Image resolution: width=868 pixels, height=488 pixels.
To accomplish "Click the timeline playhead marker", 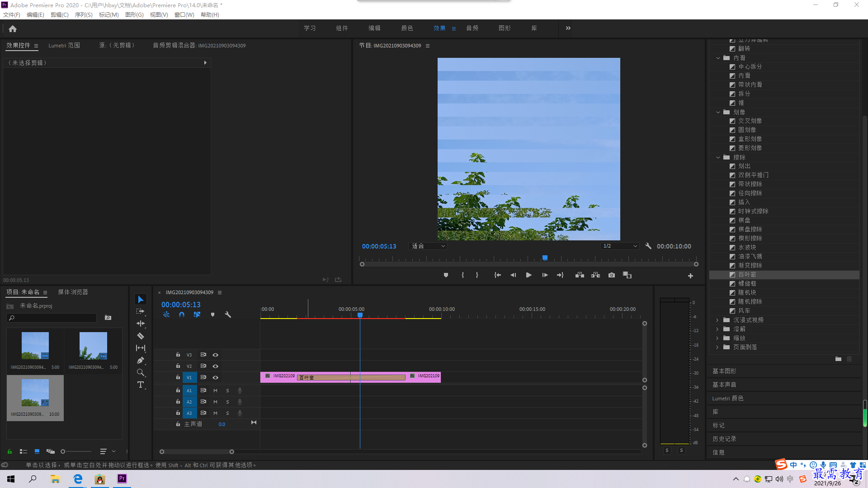I will pyautogui.click(x=360, y=315).
